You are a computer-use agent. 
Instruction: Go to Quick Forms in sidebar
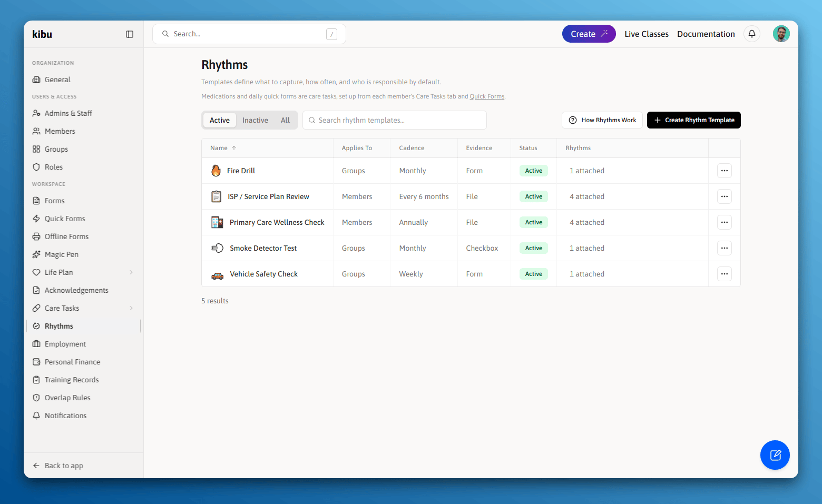click(84, 219)
